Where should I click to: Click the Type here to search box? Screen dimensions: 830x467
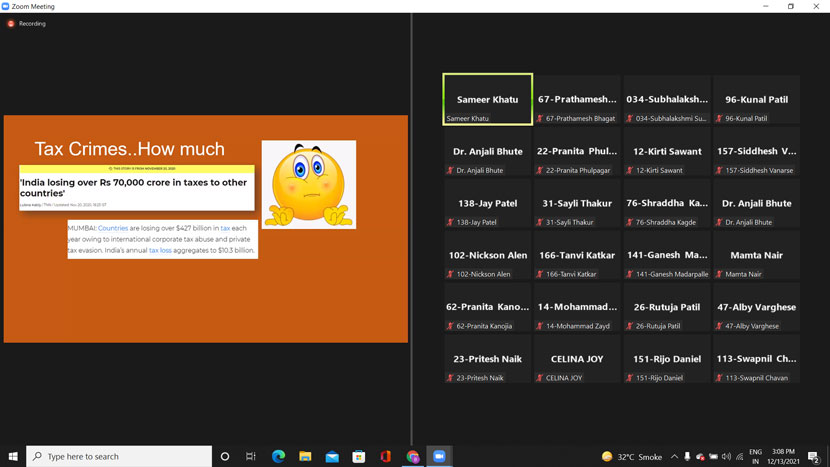click(119, 456)
